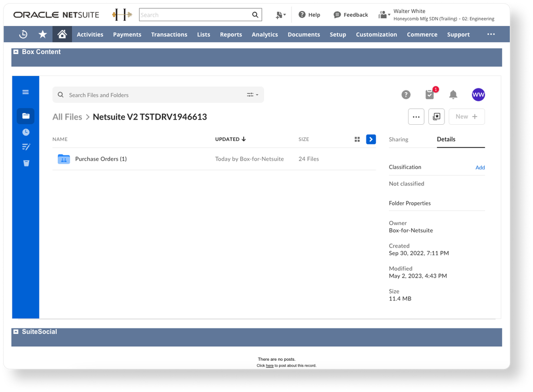This screenshot has height=392, width=533.
Task: Open the Reports menu
Action: (x=231, y=34)
